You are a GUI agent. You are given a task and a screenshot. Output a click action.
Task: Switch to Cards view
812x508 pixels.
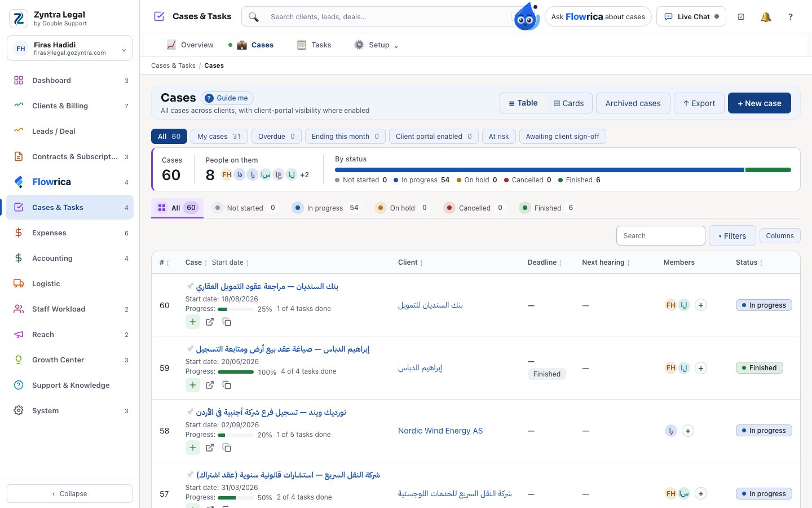click(x=568, y=103)
